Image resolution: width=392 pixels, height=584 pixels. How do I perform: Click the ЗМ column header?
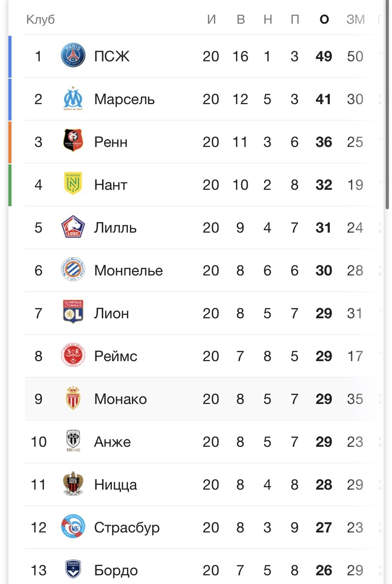point(356,20)
